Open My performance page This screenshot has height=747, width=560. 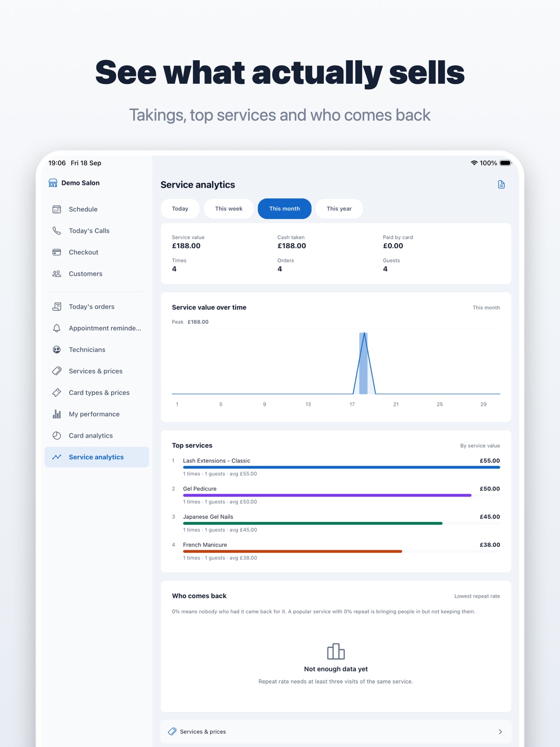point(97,414)
